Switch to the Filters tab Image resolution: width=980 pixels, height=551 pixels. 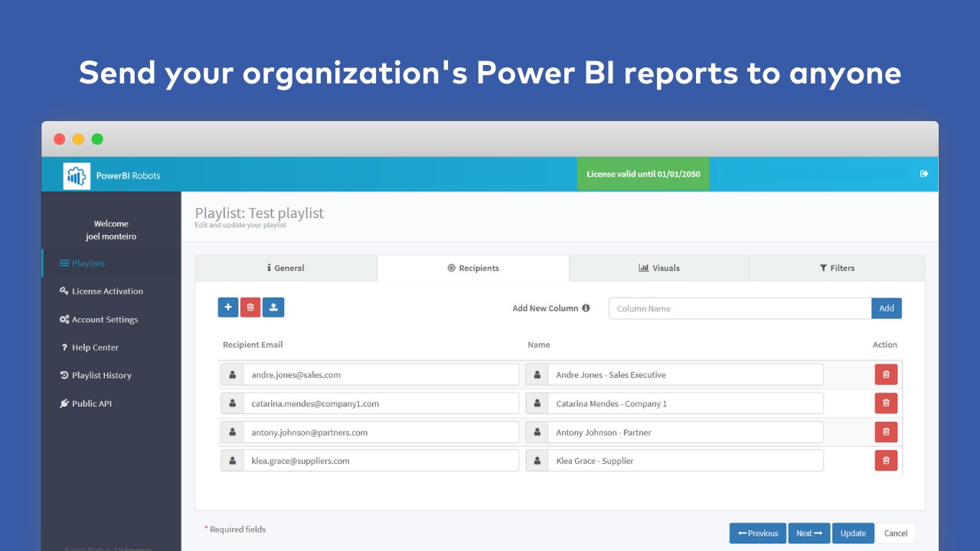[x=837, y=268]
